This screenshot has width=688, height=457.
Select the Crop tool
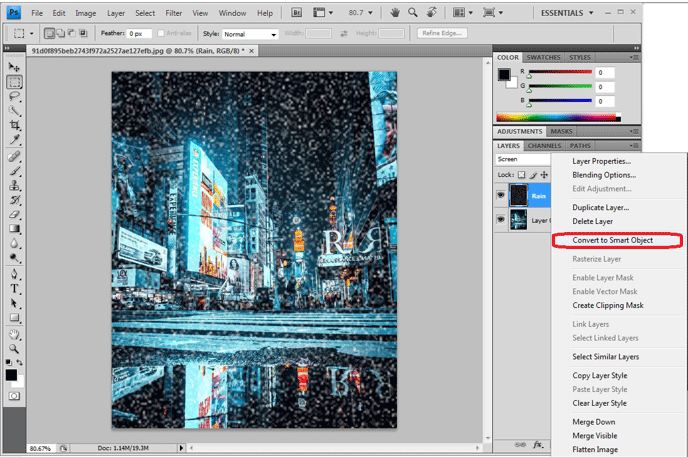point(14,125)
